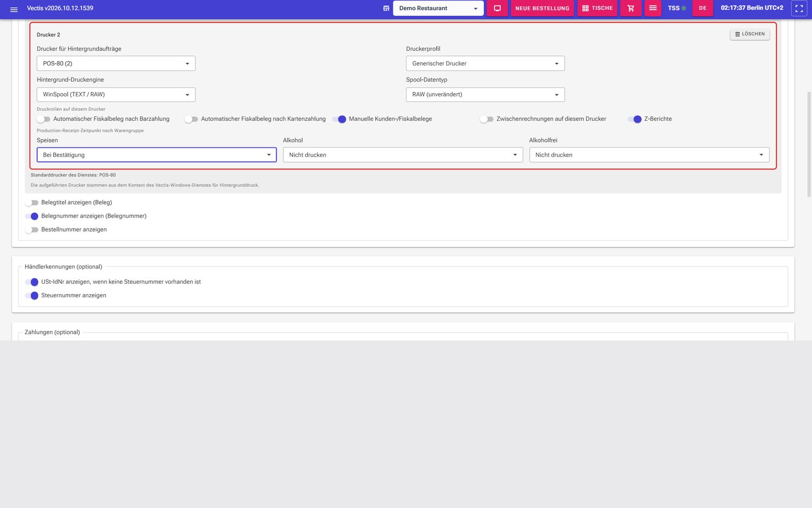Click the 'Zahlungen (optional)' section title

tap(52, 332)
